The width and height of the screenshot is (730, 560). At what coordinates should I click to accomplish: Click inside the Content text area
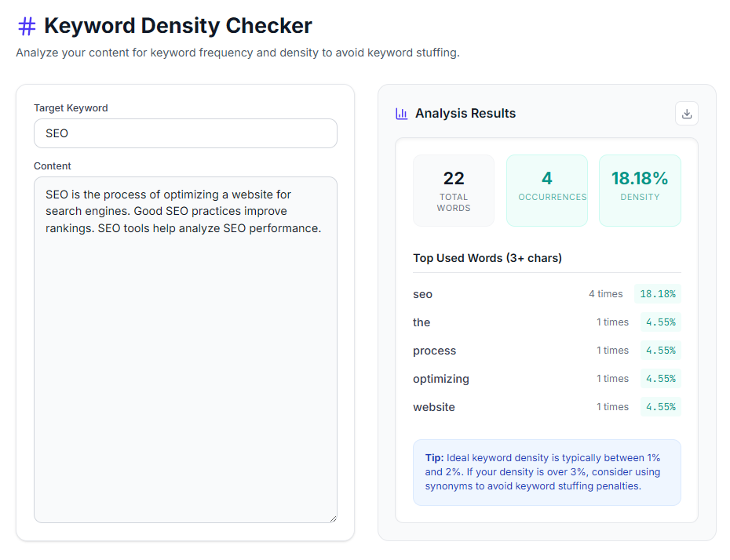point(185,350)
